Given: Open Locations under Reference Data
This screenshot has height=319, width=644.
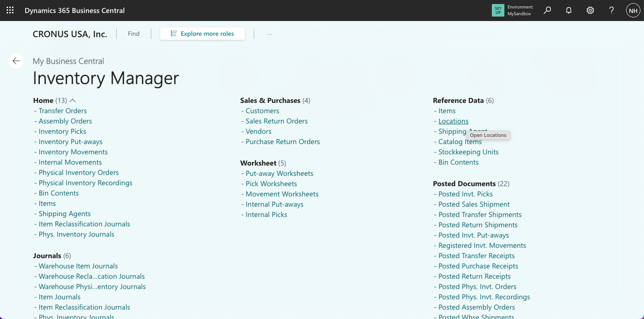Looking at the screenshot, I should [453, 121].
